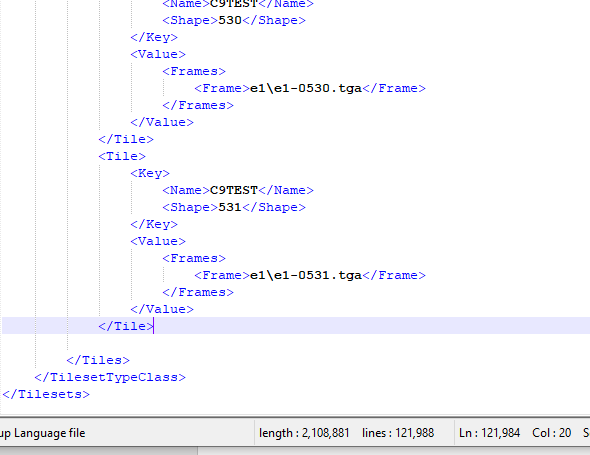Place cursor on the <Shape>531</Shape> line
Viewport: 590px width, 455px height.
click(x=234, y=207)
